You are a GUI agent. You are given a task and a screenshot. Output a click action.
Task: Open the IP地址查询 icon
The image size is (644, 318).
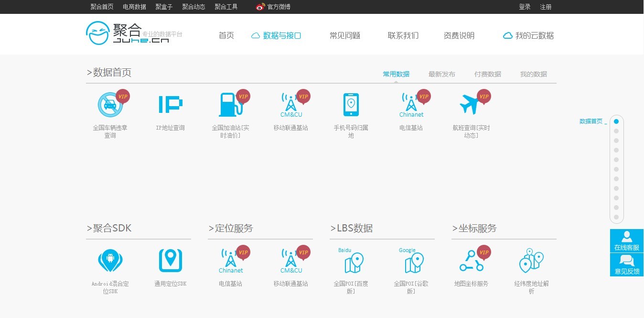(170, 105)
